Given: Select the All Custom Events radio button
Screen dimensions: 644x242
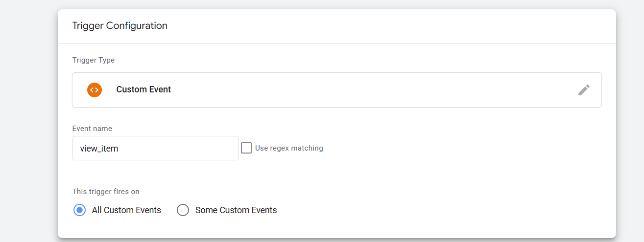Looking at the screenshot, I should click(79, 210).
